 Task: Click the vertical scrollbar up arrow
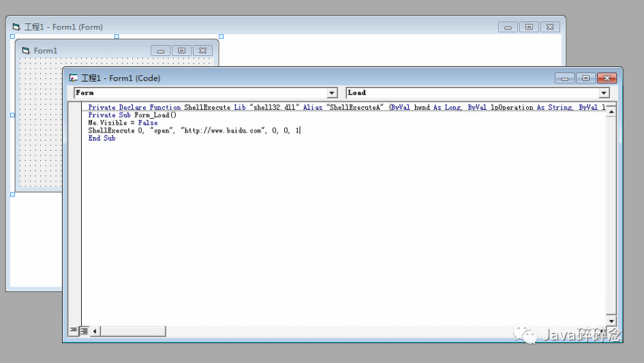[611, 112]
